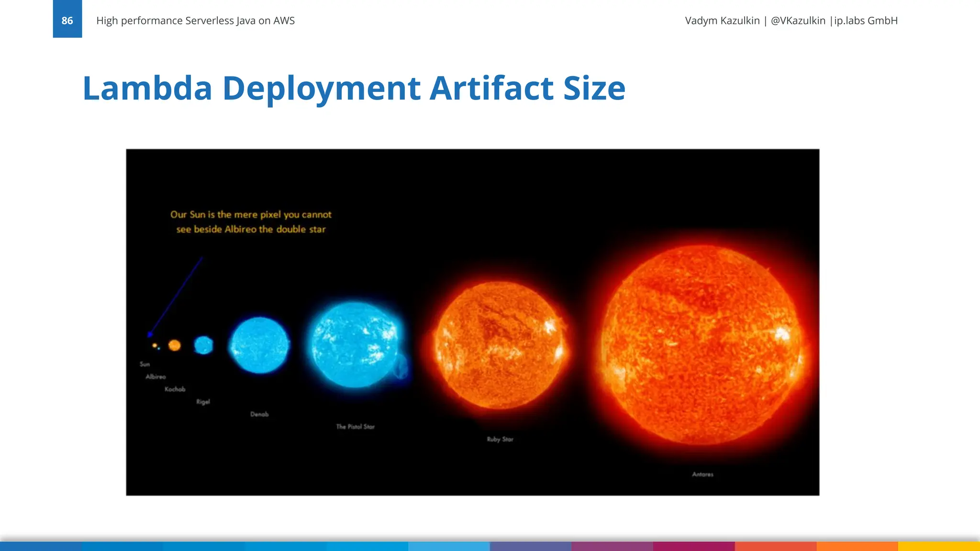Click the small Rigel blue star
This screenshot has width=980, height=551.
[203, 345]
